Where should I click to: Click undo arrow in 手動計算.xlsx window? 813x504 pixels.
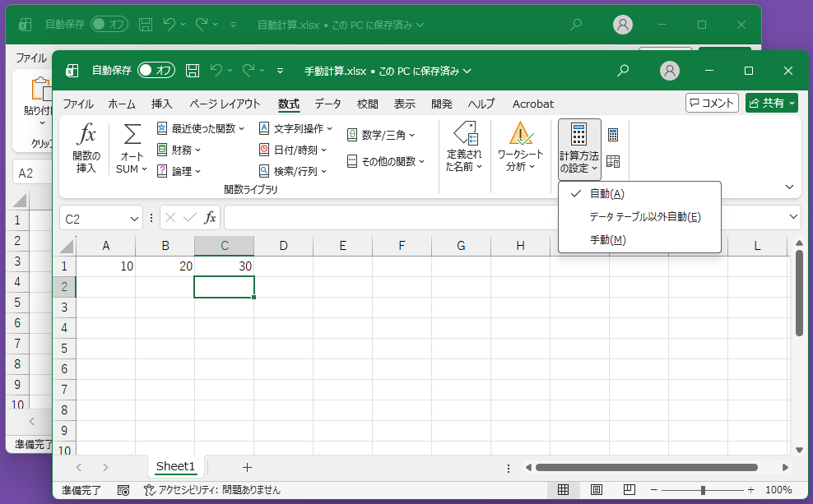tap(216, 71)
